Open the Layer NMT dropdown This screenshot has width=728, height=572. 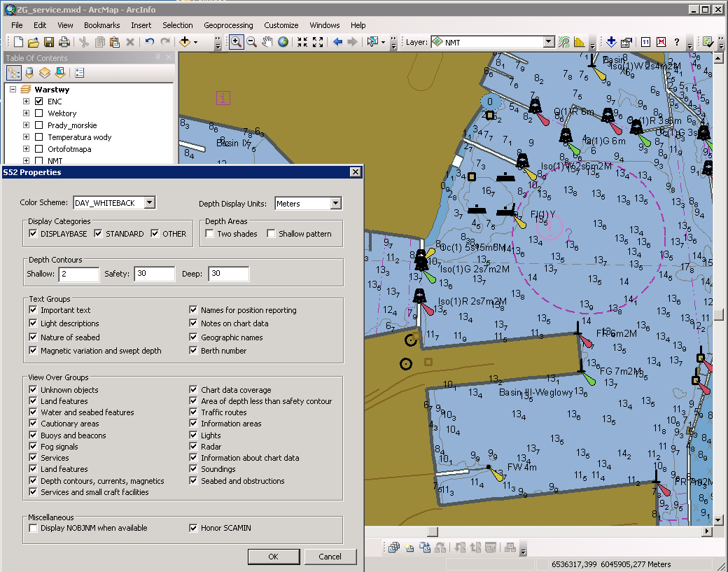(x=549, y=42)
